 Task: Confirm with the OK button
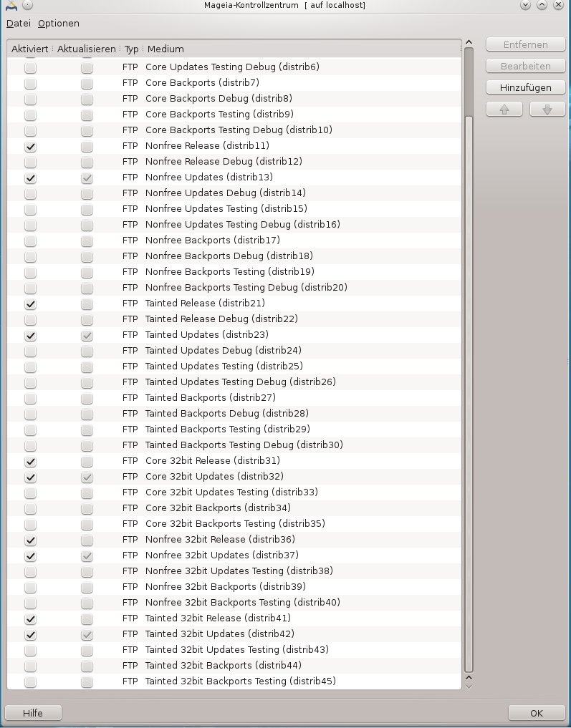[x=537, y=713]
